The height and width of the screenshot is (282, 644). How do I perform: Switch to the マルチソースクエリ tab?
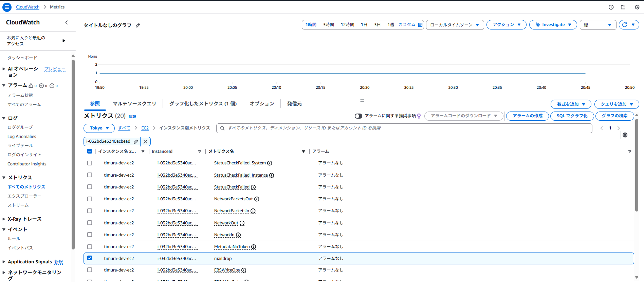click(134, 104)
